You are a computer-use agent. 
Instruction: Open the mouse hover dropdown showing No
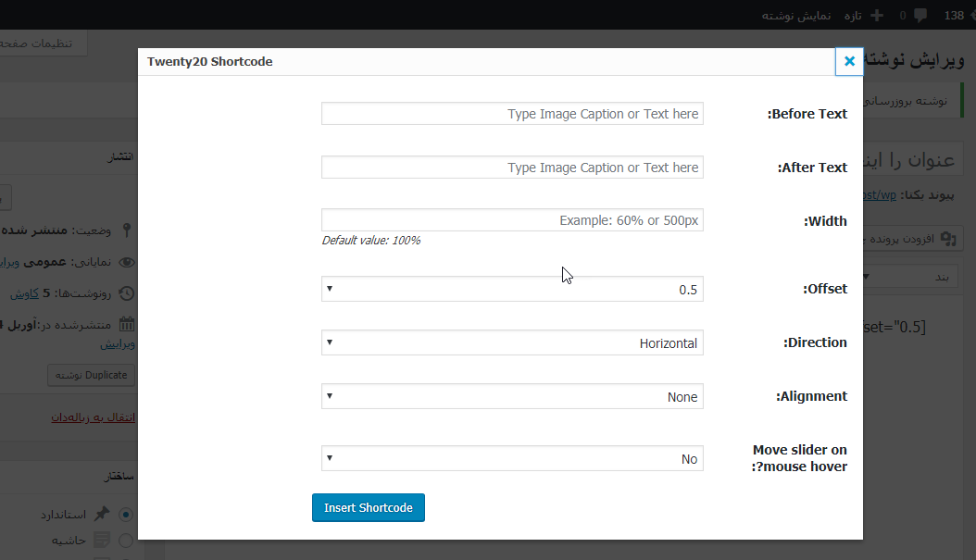pos(512,458)
